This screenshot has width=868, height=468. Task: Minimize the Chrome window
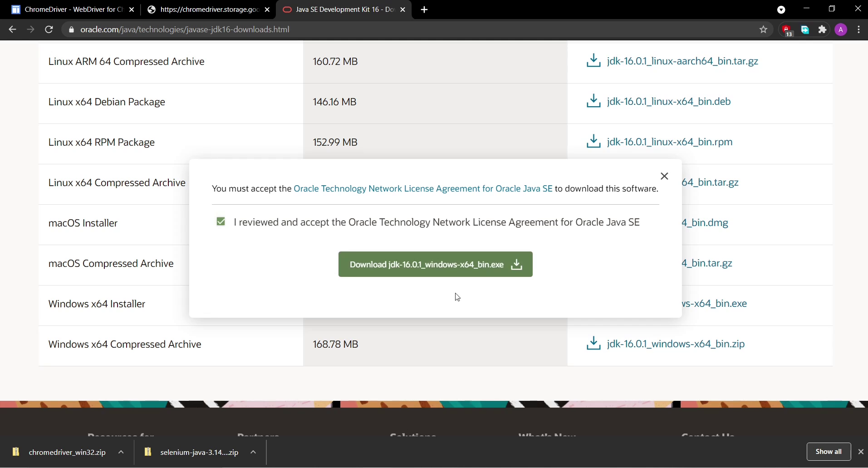point(807,9)
